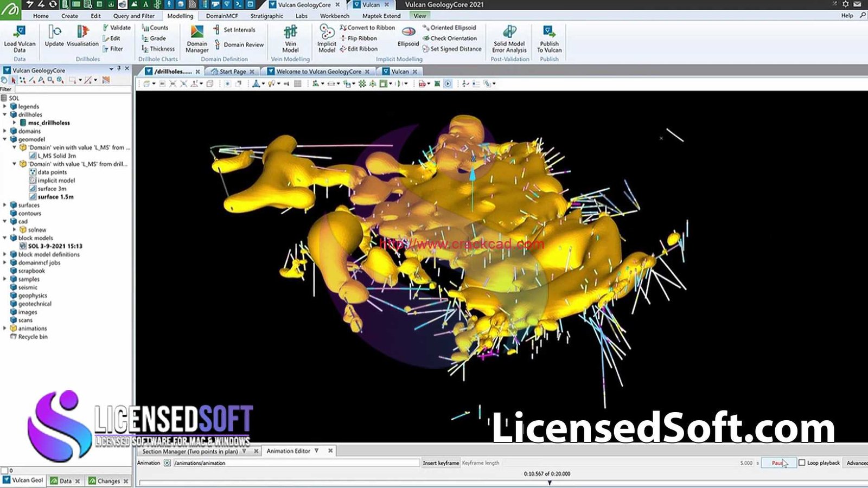The image size is (868, 488).
Task: Expand the surfaces tree node
Action: coord(5,205)
